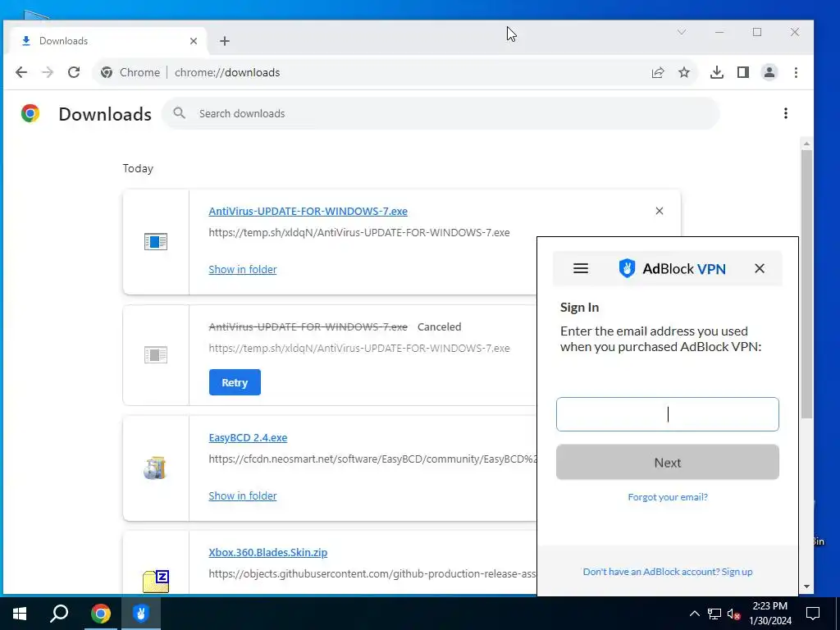Click the Chrome logo next to Downloads heading

click(30, 113)
